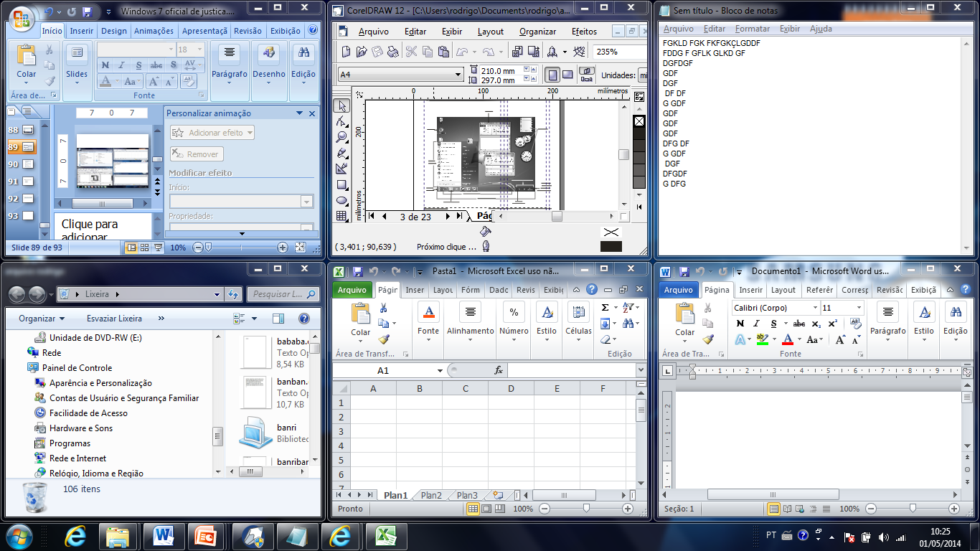The image size is (980, 551).
Task: Click the Print icon in CorelDRAW toolbar
Action: click(x=392, y=52)
